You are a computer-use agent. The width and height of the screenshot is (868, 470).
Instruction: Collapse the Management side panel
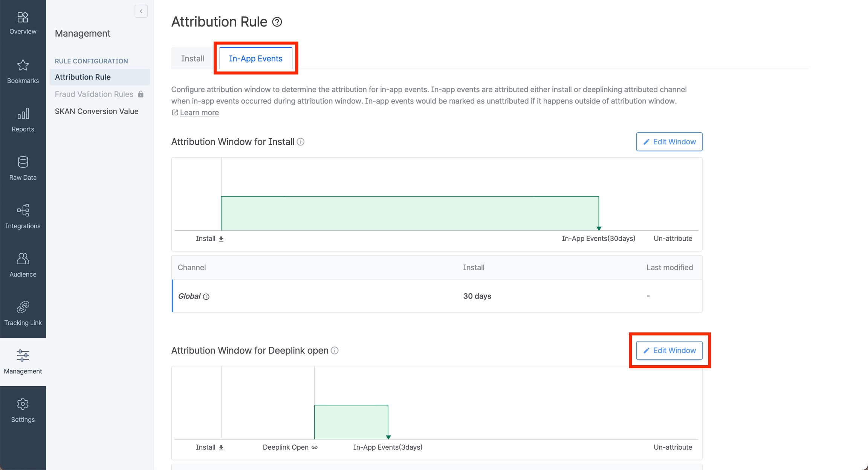tap(141, 11)
